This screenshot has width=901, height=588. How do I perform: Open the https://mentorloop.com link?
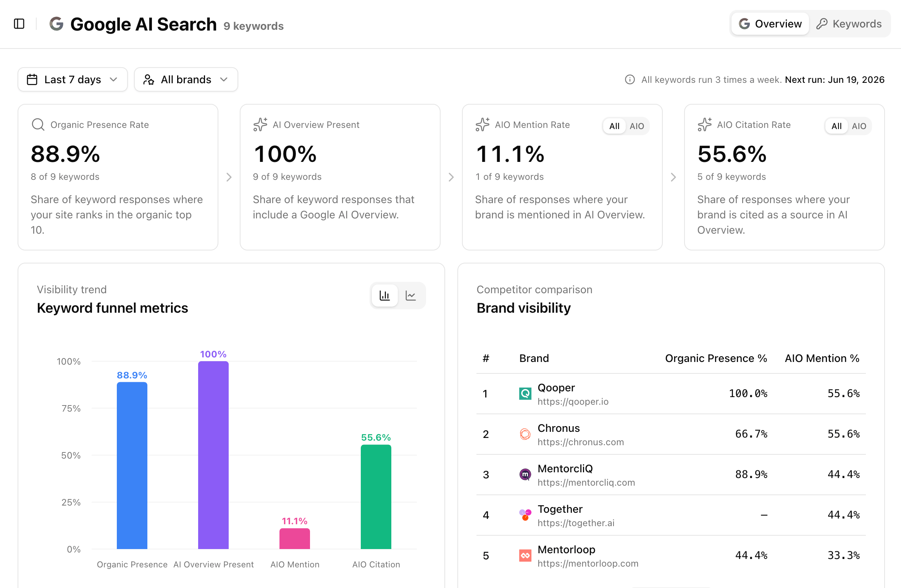[588, 564]
